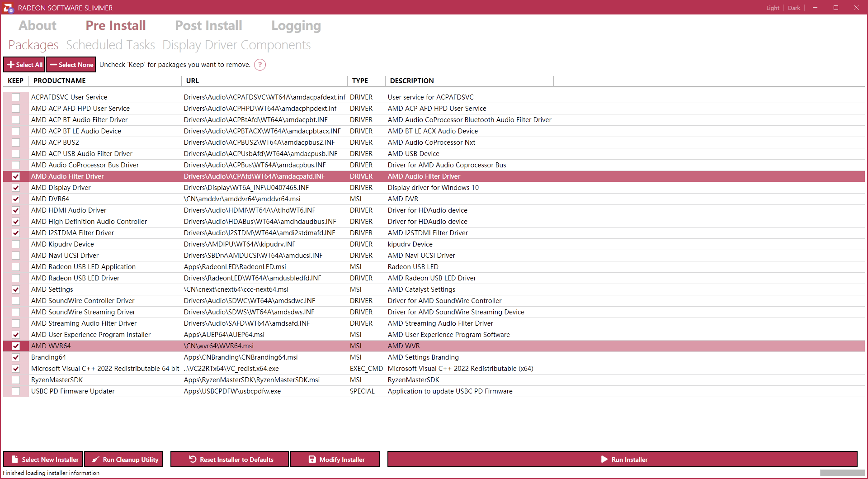Click status text 'Finished loading installer information'
The width and height of the screenshot is (868, 479).
[51, 473]
